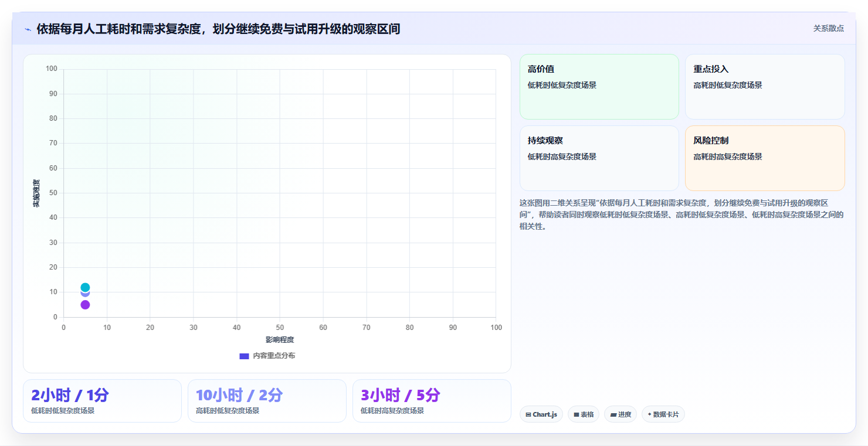Viewport: 868px width, 446px height.
Task: Select the Chart.js tag chip
Action: point(541,414)
